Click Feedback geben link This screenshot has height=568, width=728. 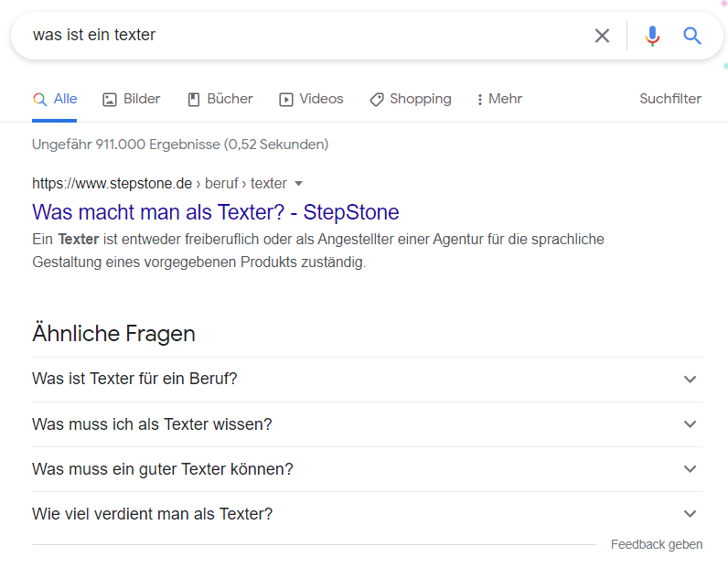pyautogui.click(x=657, y=544)
